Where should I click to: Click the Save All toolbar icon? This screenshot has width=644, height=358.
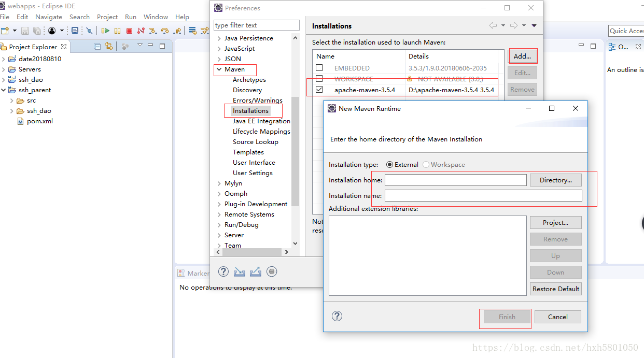coord(37,31)
